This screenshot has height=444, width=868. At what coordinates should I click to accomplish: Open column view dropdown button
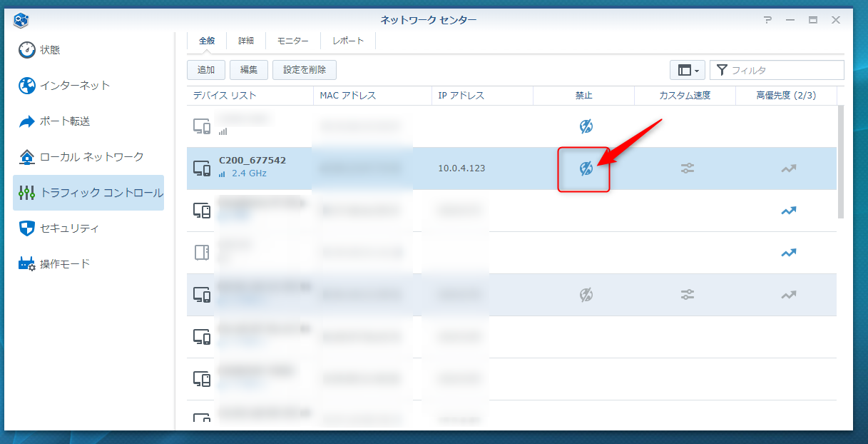pyautogui.click(x=688, y=70)
